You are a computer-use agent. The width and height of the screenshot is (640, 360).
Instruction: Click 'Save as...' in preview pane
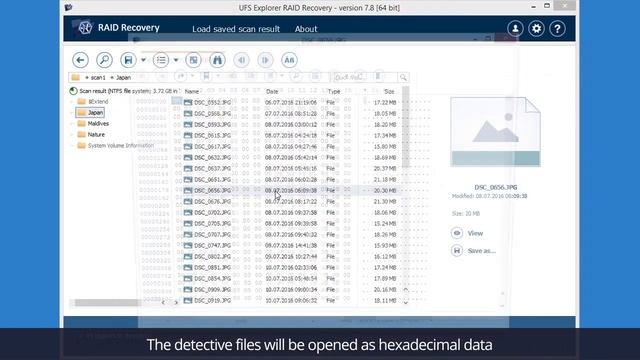point(482,251)
